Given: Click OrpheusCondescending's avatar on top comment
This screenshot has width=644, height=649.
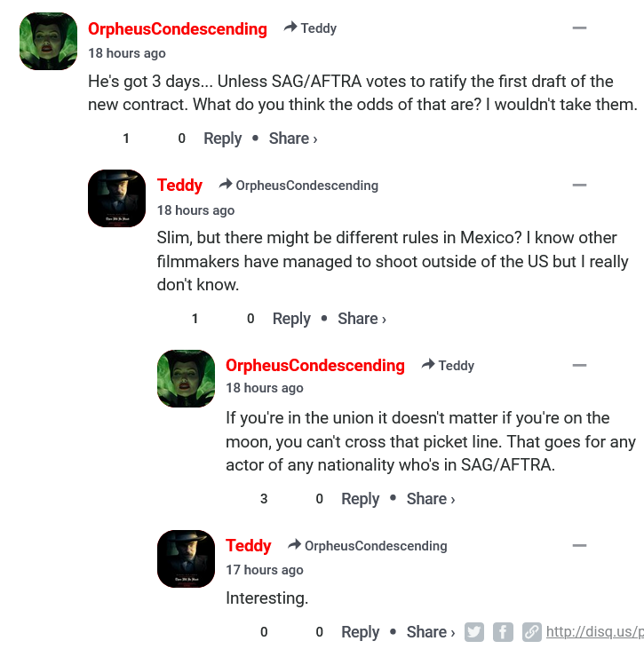Looking at the screenshot, I should (48, 41).
